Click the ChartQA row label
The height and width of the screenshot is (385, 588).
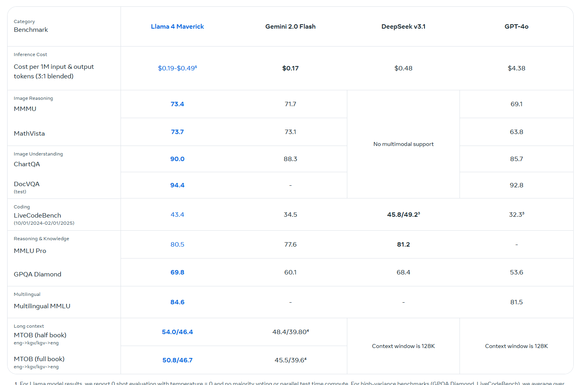click(x=27, y=164)
